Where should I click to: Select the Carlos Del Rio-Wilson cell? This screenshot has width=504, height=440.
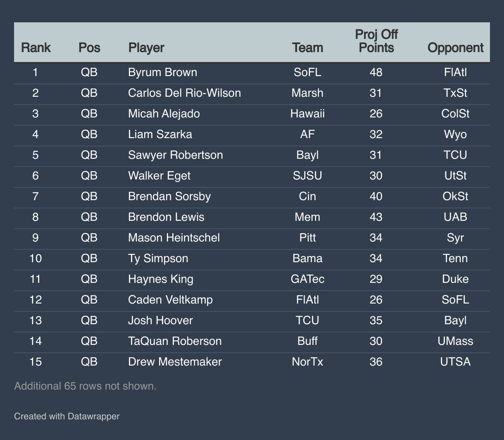point(184,93)
